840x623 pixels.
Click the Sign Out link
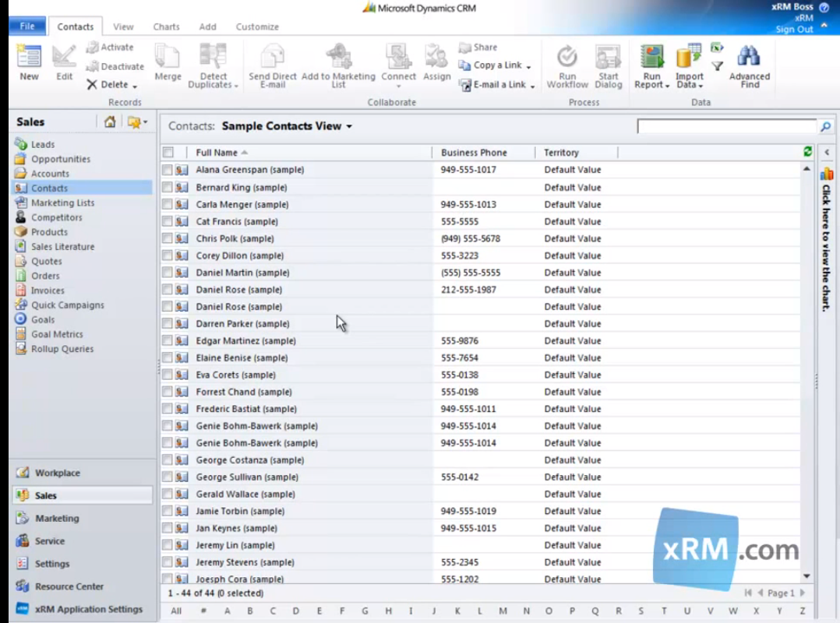click(x=794, y=29)
